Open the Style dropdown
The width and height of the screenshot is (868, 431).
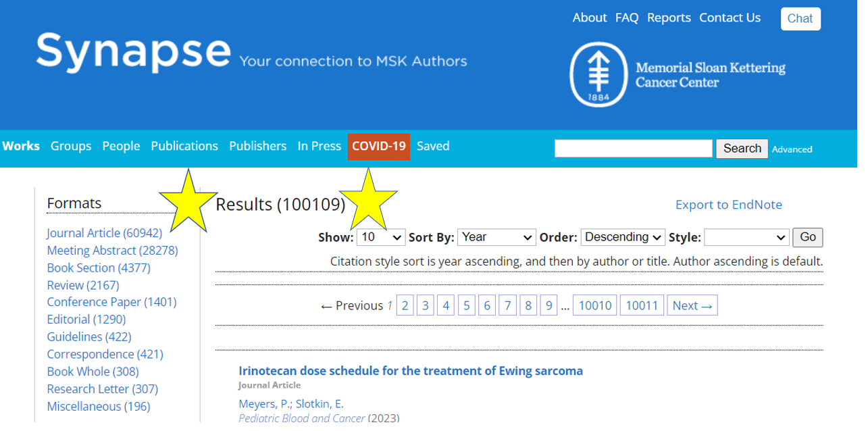tap(746, 237)
